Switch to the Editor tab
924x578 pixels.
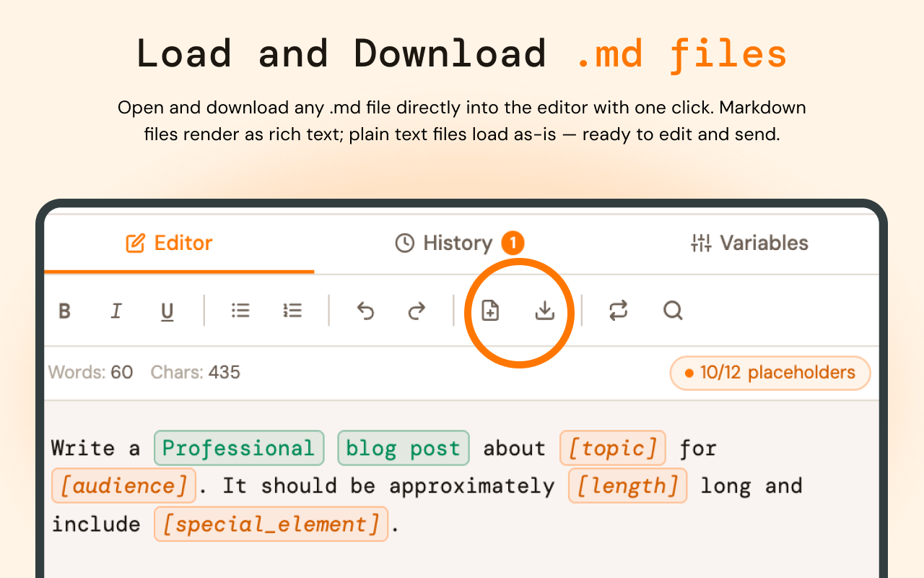[x=170, y=243]
